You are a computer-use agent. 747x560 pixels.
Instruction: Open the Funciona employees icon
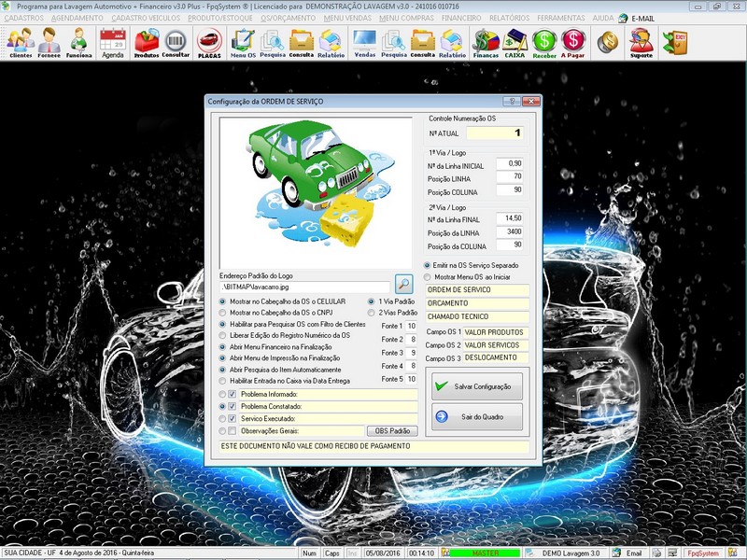(x=78, y=43)
